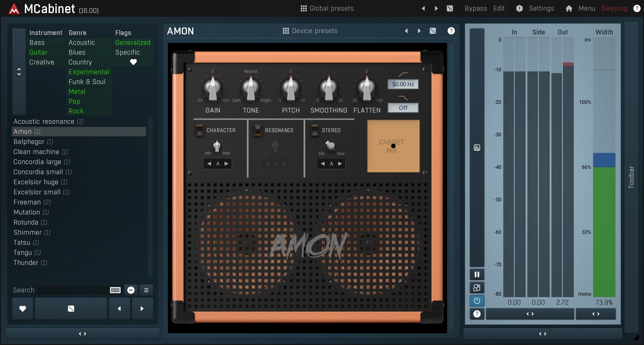Click the warning/notification bell icon next to Settings

pos(519,8)
